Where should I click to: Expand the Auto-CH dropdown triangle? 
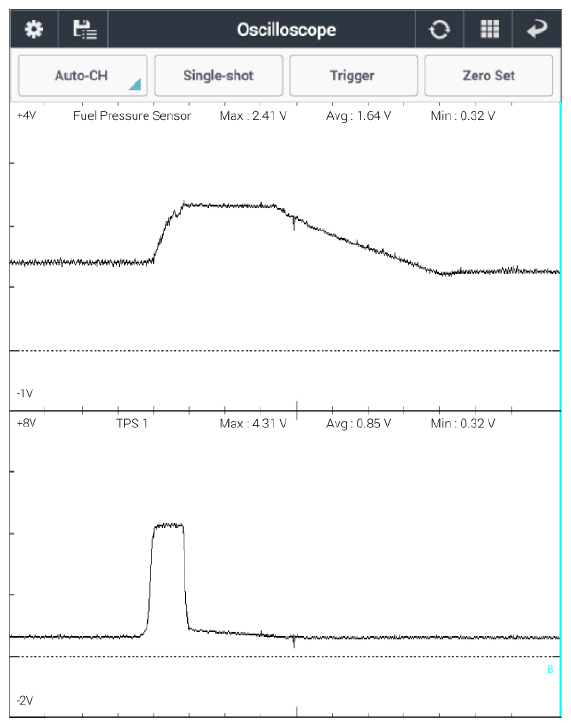135,85
